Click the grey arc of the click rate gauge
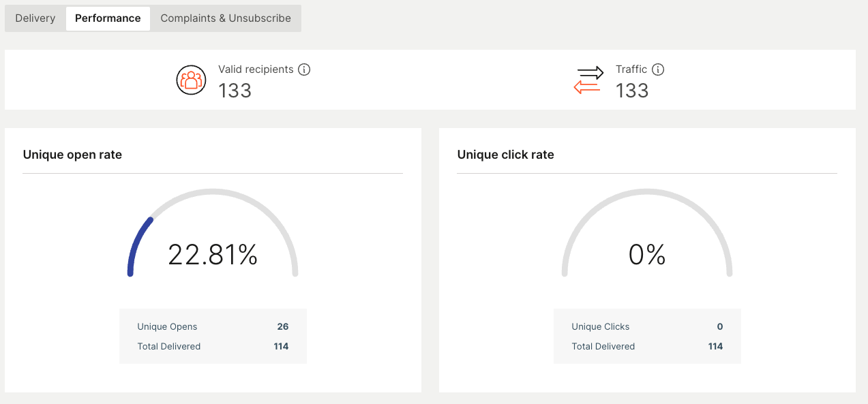The width and height of the screenshot is (868, 404). [647, 193]
